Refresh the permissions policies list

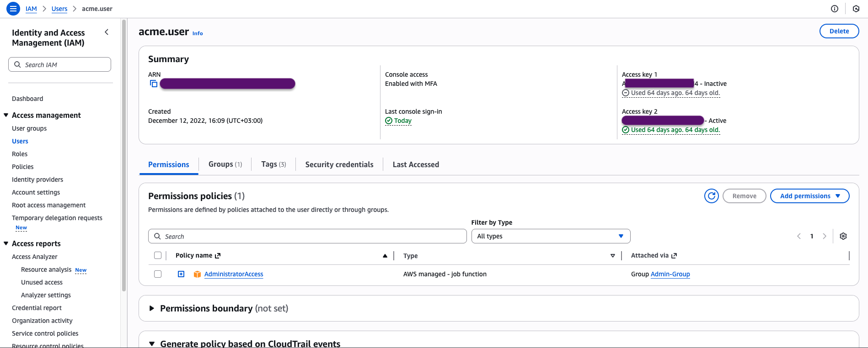712,196
